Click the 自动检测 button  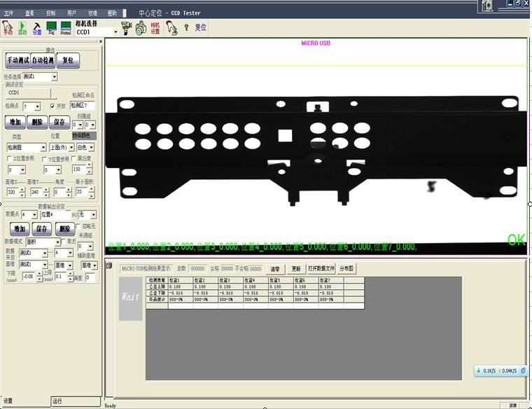pyautogui.click(x=43, y=60)
